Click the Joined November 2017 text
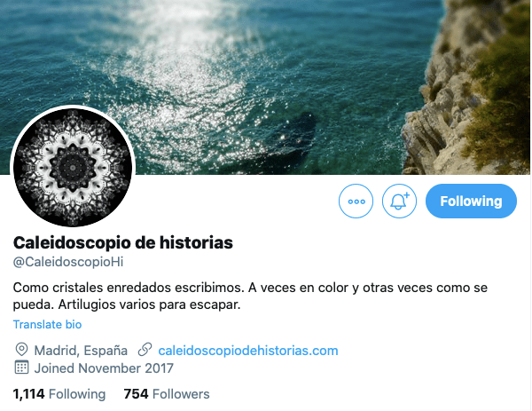The width and height of the screenshot is (532, 411). click(x=104, y=368)
